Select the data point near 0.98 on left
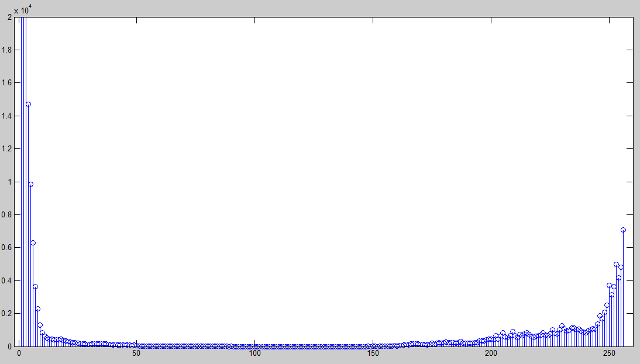Screen dimensions: 640x364 point(30,184)
